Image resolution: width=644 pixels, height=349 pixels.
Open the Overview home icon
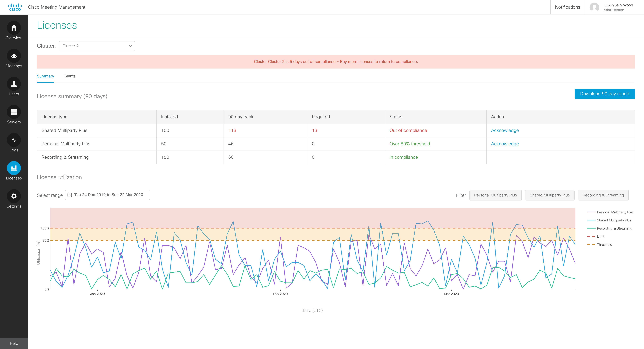pyautogui.click(x=14, y=28)
